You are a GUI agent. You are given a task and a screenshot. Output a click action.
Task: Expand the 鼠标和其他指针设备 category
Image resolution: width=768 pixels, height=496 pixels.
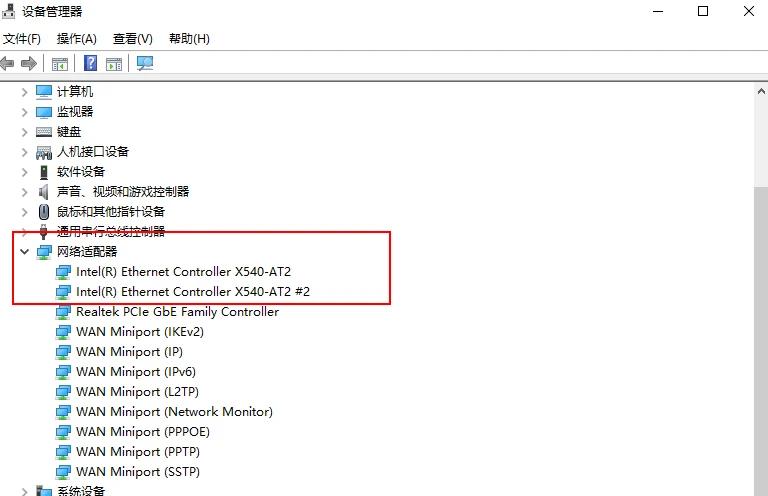(x=25, y=212)
